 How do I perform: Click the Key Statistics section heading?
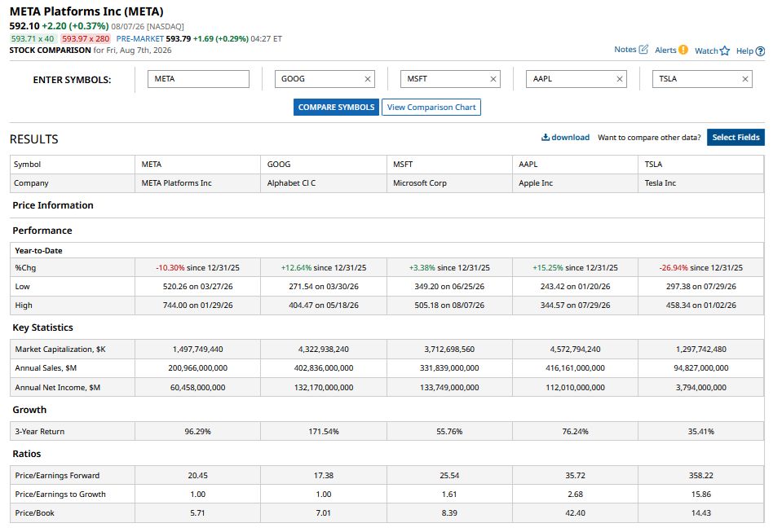[43, 327]
